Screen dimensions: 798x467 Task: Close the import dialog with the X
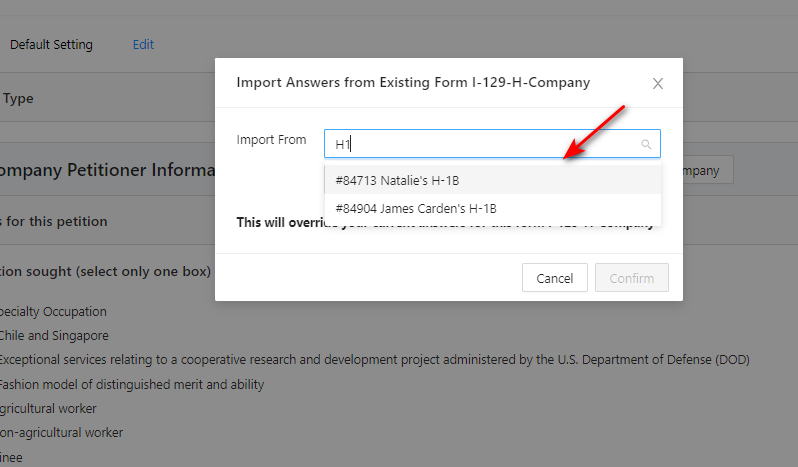pos(658,84)
